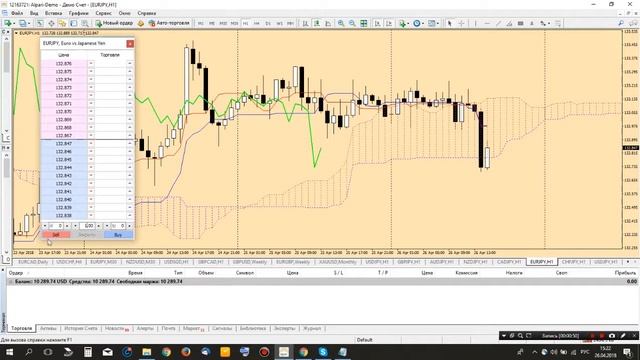
Task: Open the indicators list dropdown
Action: pyautogui.click(x=403, y=23)
